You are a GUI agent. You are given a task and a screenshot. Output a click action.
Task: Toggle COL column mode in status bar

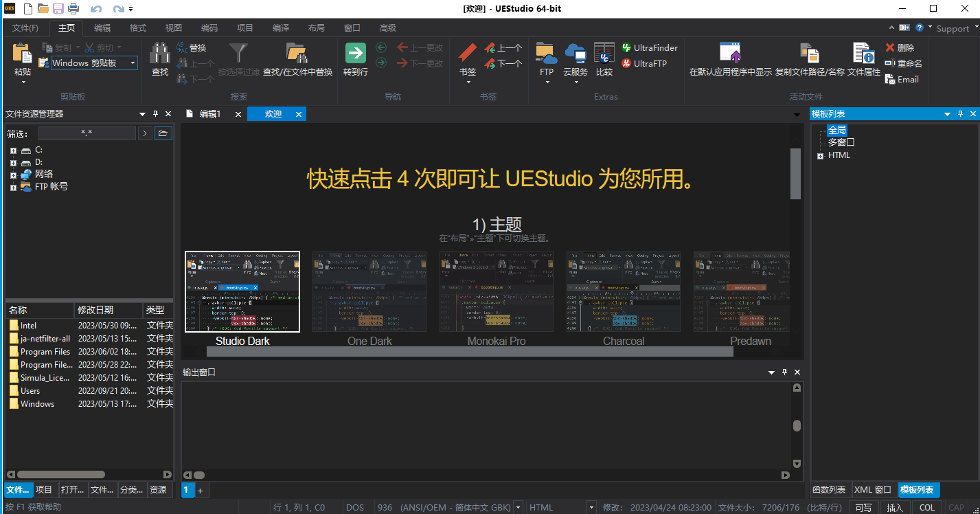(927, 508)
